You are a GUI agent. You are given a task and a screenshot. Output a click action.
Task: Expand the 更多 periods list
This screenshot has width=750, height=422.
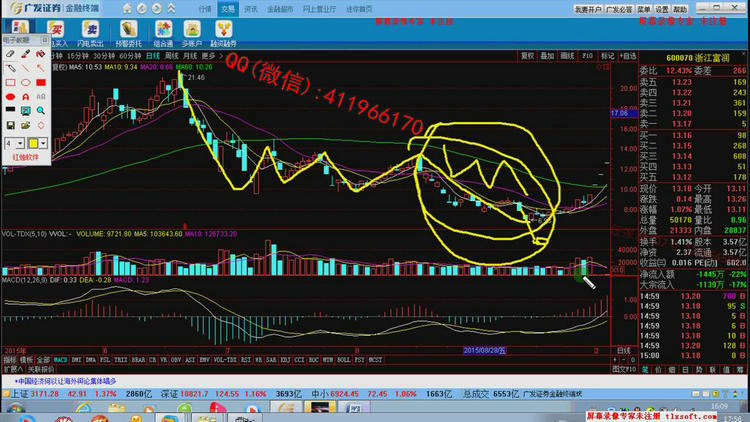click(209, 56)
